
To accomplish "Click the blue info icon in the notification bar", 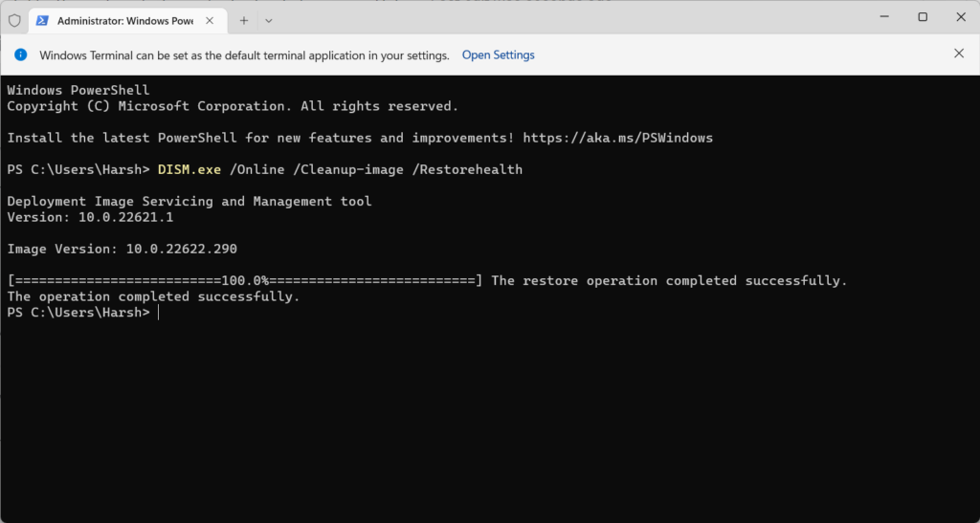I will pyautogui.click(x=21, y=54).
